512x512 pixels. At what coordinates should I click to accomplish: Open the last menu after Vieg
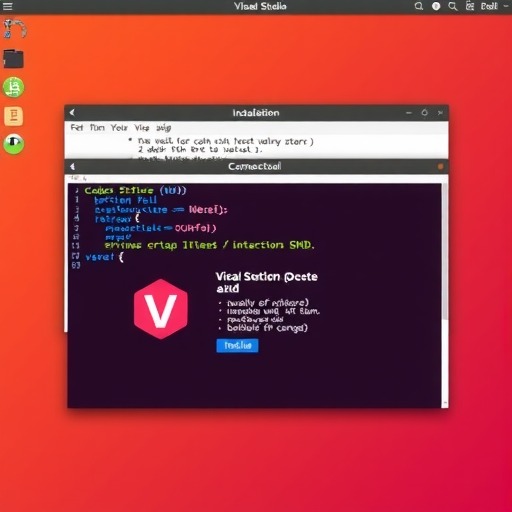tap(164, 128)
